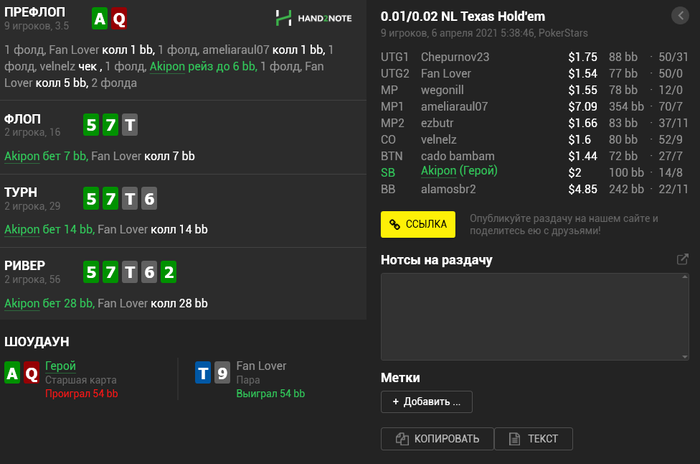The width and height of the screenshot is (700, 464).
Task: Click Fan Lover's 9 card at showdown
Action: point(222,374)
